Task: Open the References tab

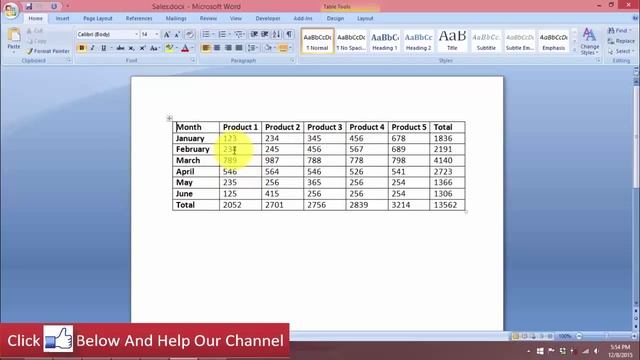Action: coord(139,18)
